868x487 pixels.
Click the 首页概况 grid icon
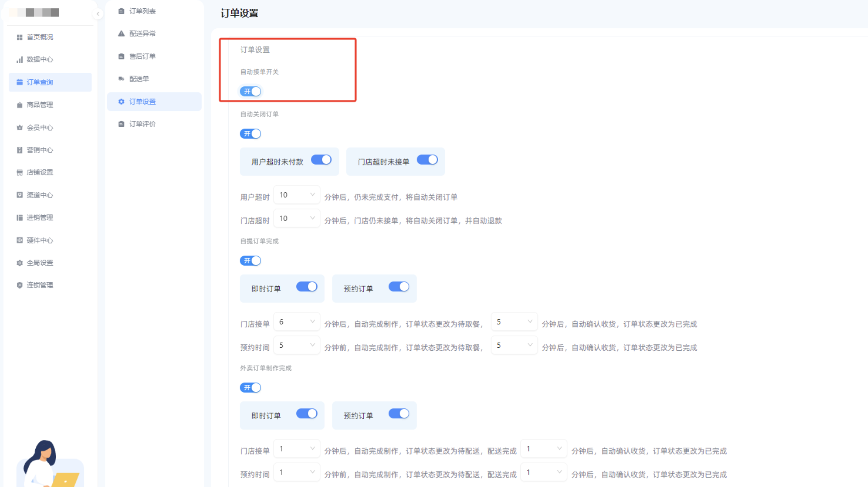coord(20,37)
